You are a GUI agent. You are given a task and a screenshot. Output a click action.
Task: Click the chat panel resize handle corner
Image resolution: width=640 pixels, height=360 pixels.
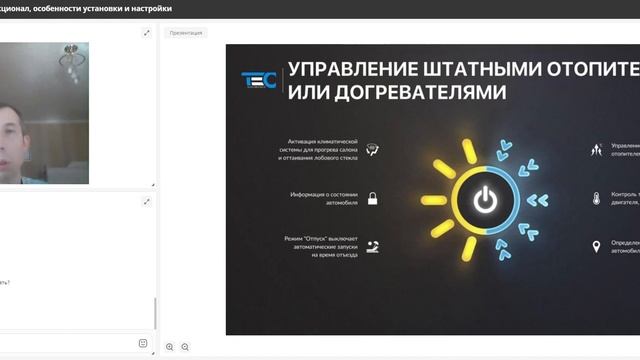coord(153,353)
